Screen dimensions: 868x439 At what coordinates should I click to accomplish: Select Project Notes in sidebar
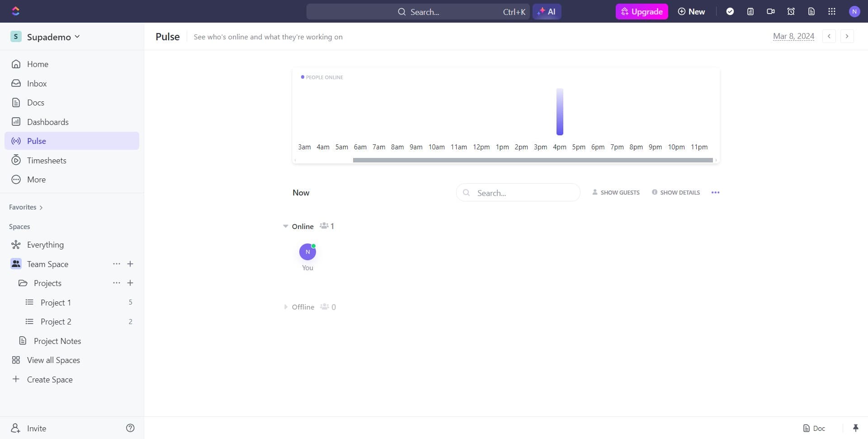(58, 341)
